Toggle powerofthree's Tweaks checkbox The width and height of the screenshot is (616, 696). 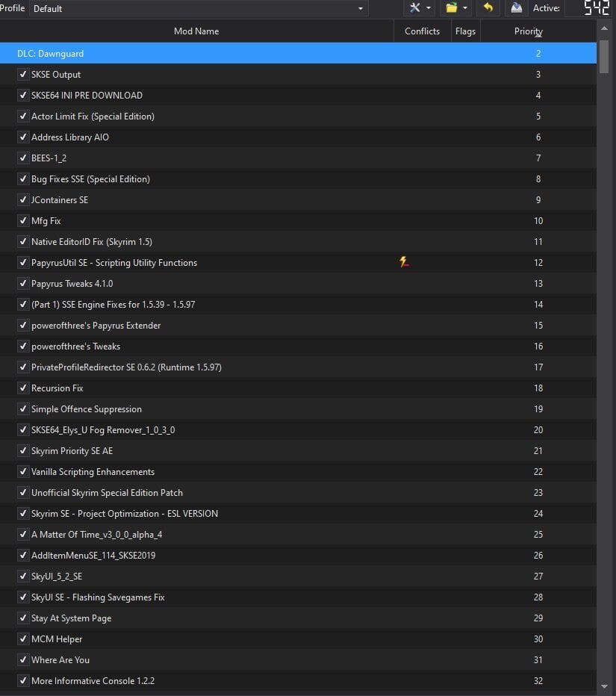point(23,346)
